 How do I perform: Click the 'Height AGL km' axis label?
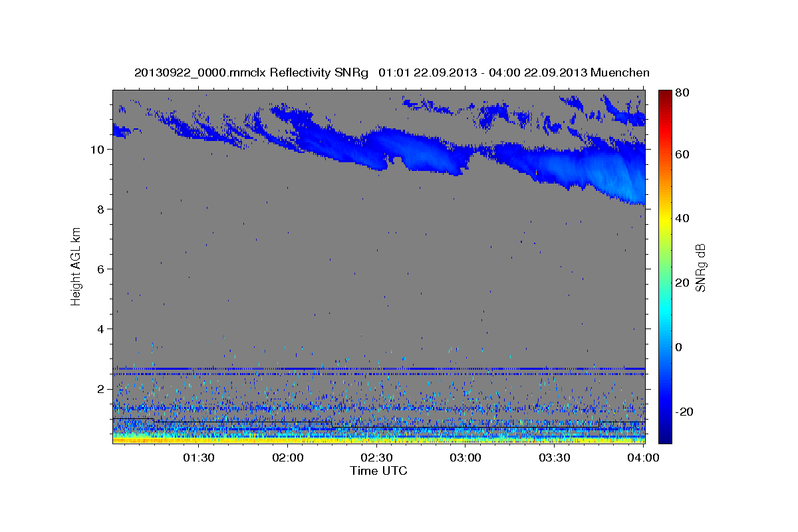(x=76, y=265)
